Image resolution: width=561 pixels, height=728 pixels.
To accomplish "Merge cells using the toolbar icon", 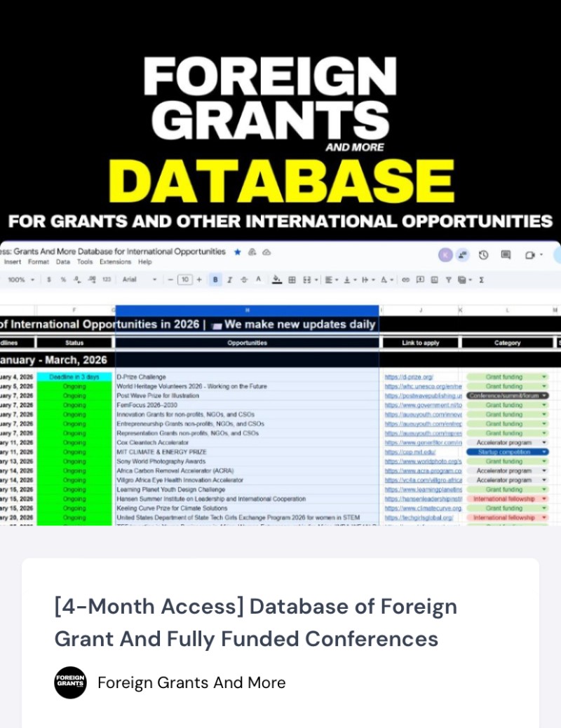I will click(x=306, y=280).
